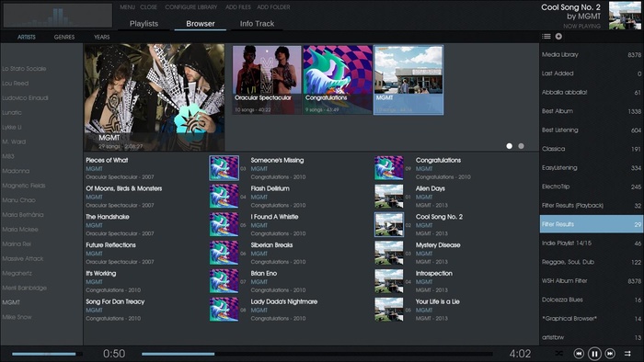644x362 pixels.
Task: Open the Best Album playlist
Action: 592,111
